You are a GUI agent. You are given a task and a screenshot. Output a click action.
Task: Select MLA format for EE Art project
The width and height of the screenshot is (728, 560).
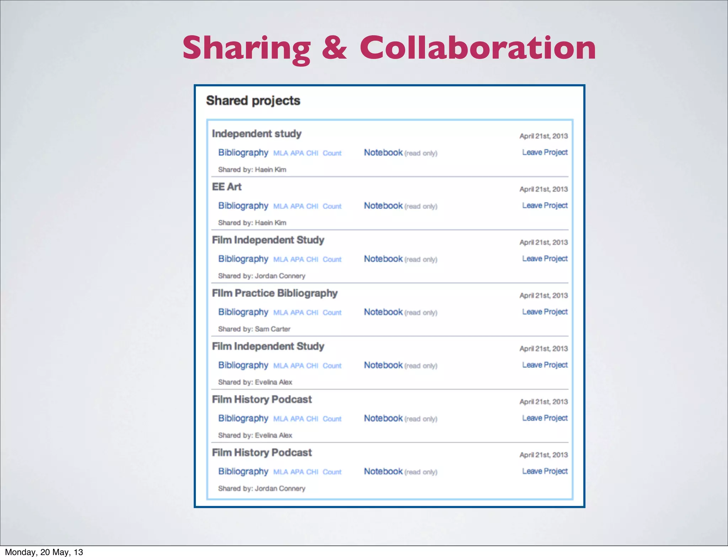point(280,206)
